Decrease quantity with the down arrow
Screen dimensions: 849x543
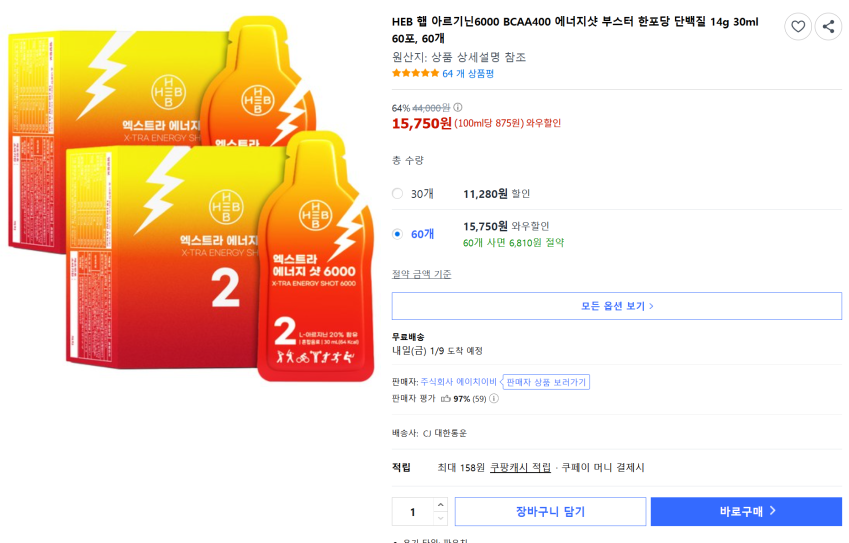point(440,518)
